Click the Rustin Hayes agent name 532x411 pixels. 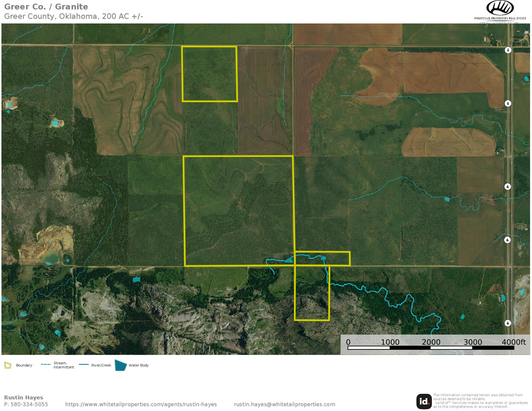(25, 397)
